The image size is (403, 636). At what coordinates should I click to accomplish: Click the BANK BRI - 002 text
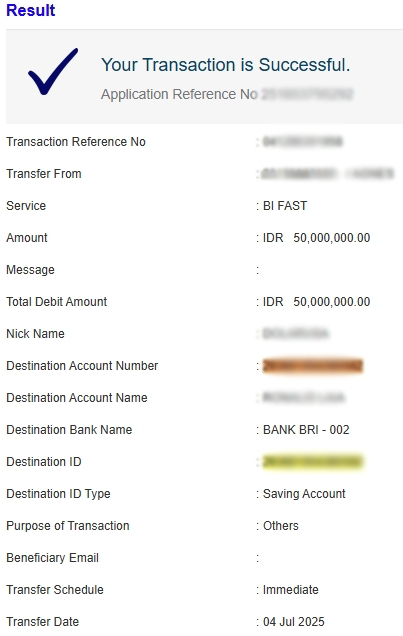(x=306, y=430)
